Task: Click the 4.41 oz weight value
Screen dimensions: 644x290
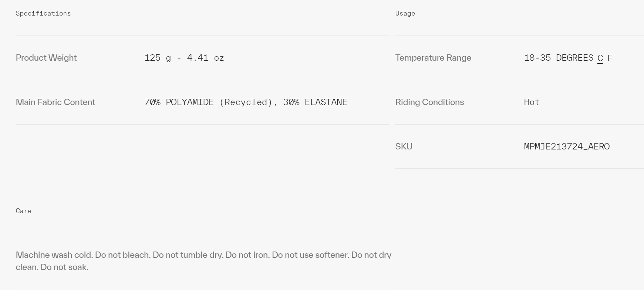Action: click(206, 58)
